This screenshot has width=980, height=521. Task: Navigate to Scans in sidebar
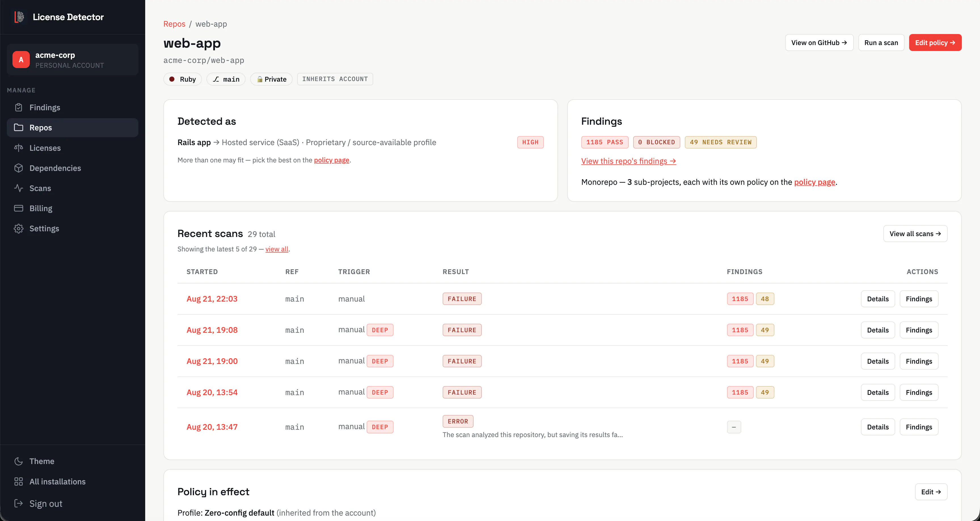point(72,188)
